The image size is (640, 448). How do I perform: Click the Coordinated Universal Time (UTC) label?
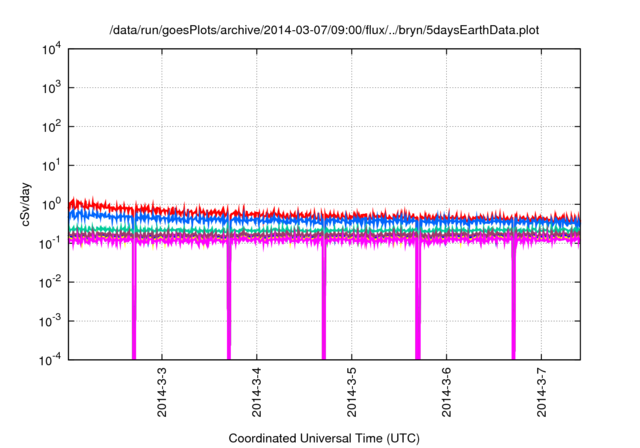(324, 438)
